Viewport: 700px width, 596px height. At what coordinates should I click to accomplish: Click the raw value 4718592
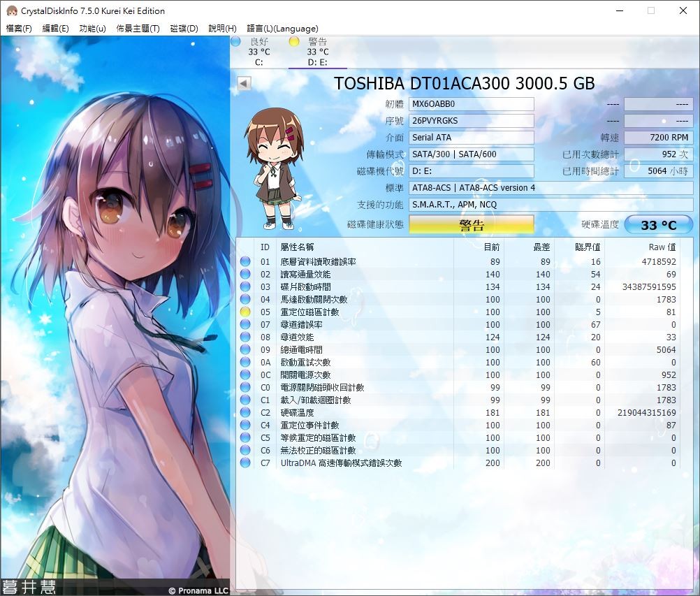(x=659, y=261)
